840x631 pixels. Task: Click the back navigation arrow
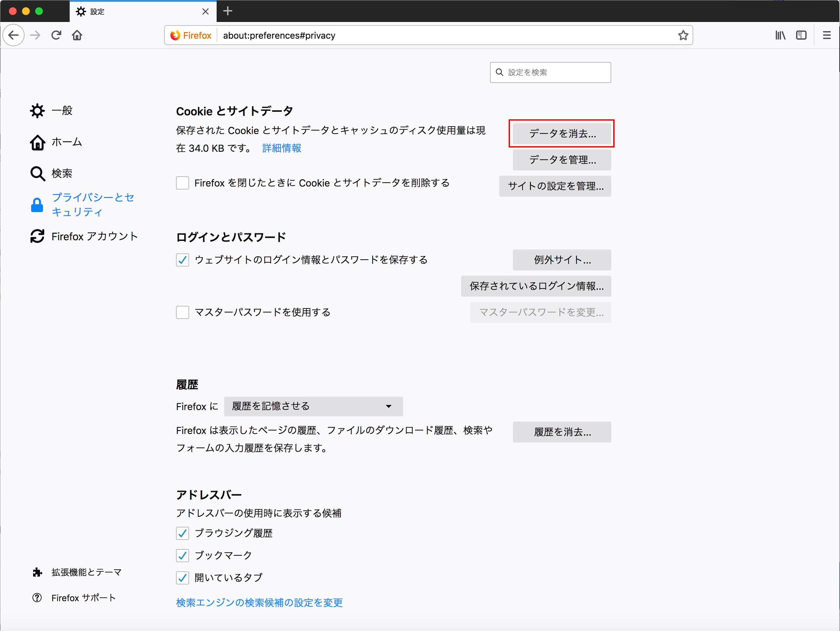pyautogui.click(x=14, y=35)
